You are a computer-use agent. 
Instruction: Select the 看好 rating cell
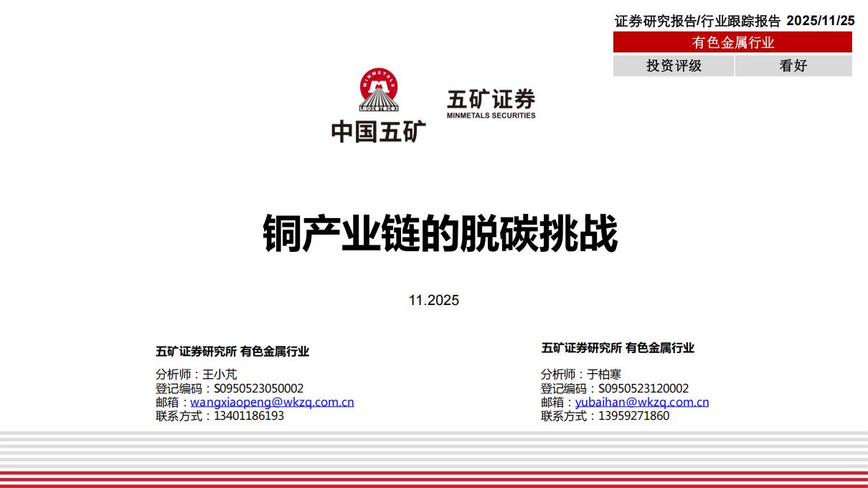pos(793,65)
